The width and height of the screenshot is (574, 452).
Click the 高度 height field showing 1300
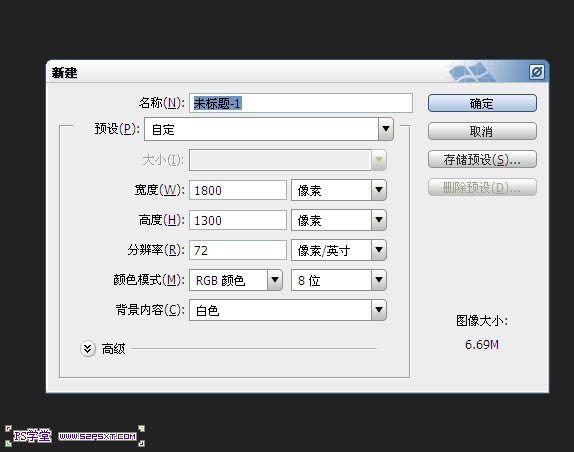click(x=238, y=220)
